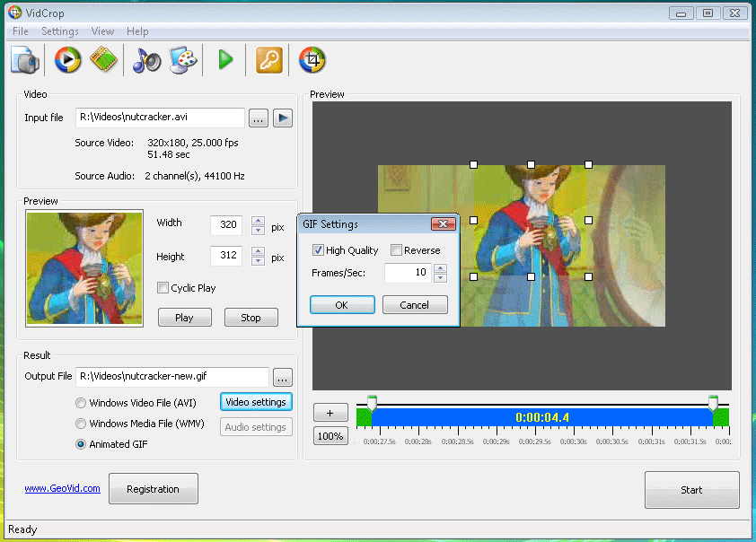The width and height of the screenshot is (756, 542).
Task: Click the crop tool toolbar icon
Action: tap(312, 60)
